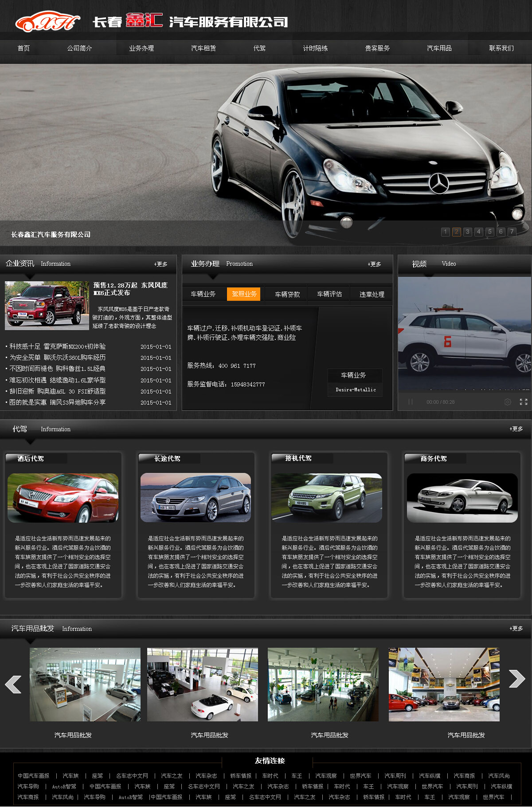Enter video fullscreen mode

[x=524, y=402]
